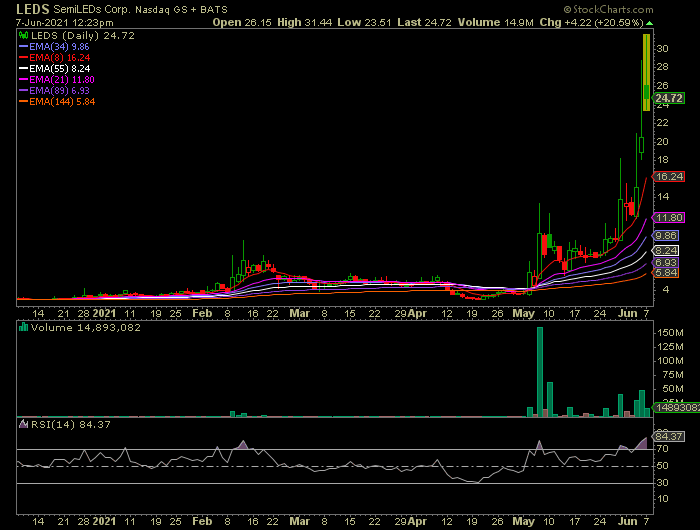Image resolution: width=700 pixels, height=530 pixels.
Task: Click the 84.37 RSI value tag
Action: point(669,436)
